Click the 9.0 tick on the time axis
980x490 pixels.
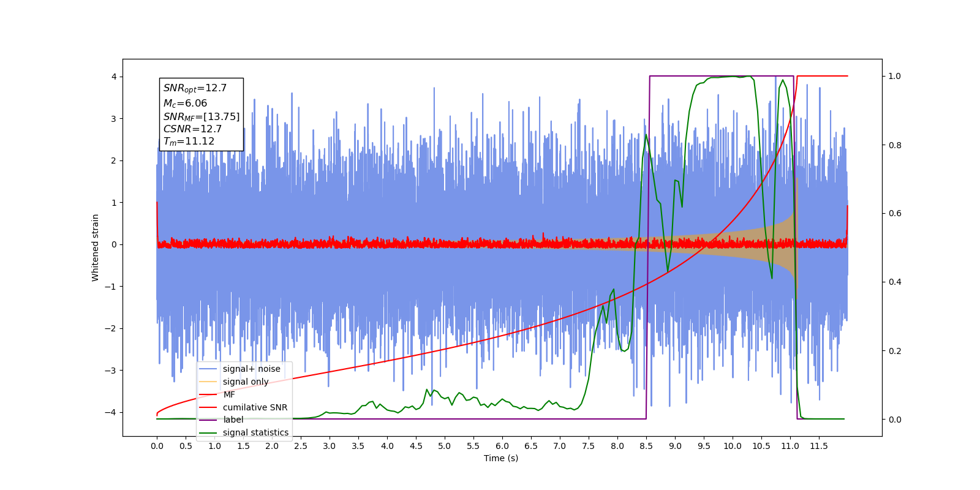pos(675,446)
